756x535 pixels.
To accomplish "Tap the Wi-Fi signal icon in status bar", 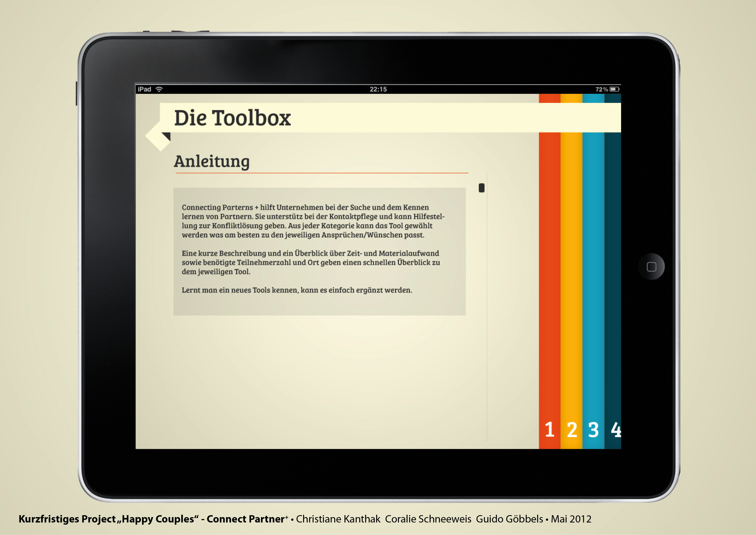I will [159, 89].
